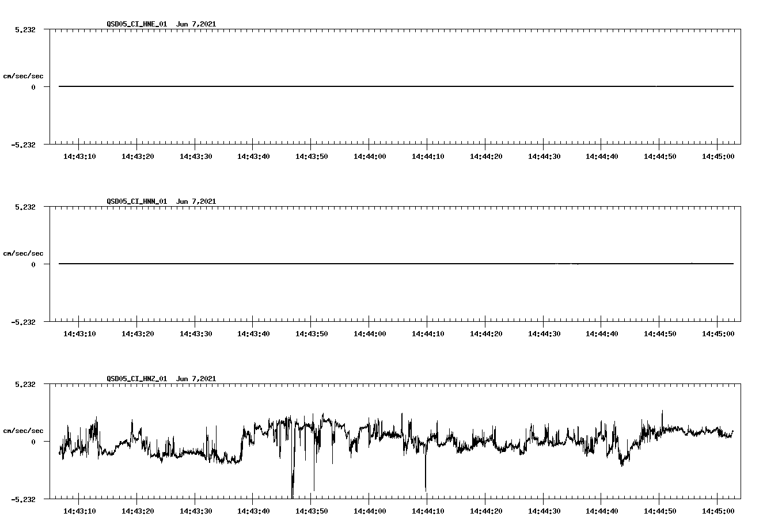Image resolution: width=782 pixels, height=532 pixels.
Task: Click the HNE plot 5.232 upper axis value
Action: [25, 29]
